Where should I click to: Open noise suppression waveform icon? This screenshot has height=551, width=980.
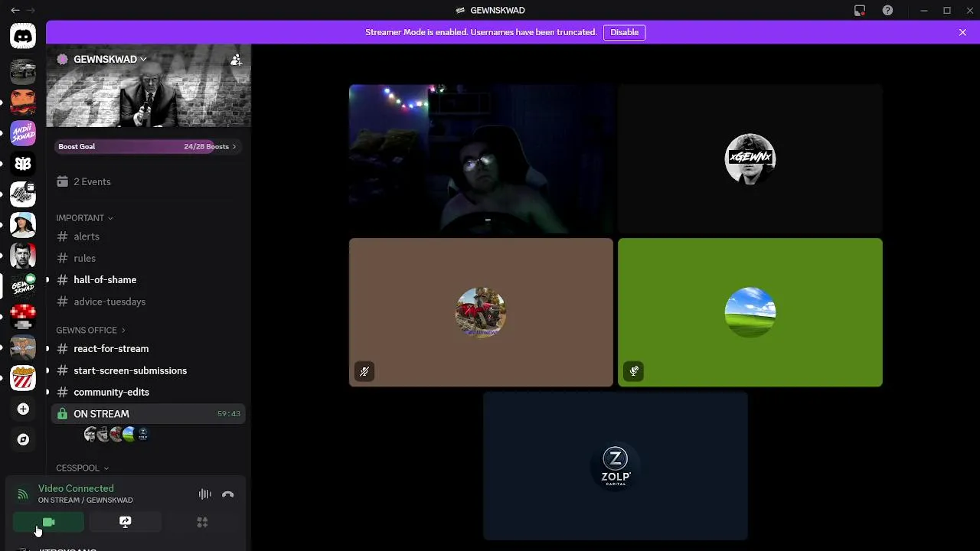coord(204,494)
